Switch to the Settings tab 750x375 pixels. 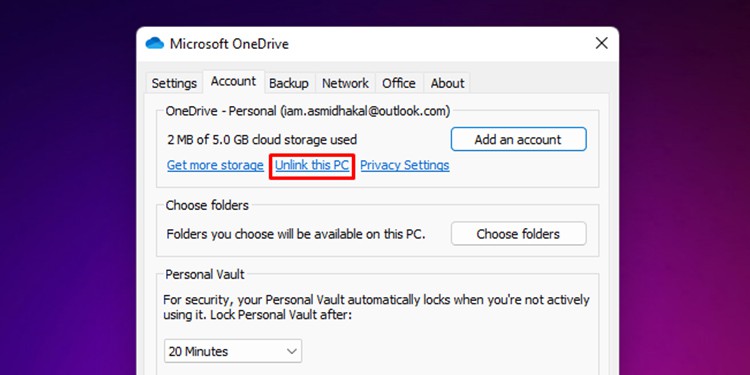pyautogui.click(x=174, y=83)
